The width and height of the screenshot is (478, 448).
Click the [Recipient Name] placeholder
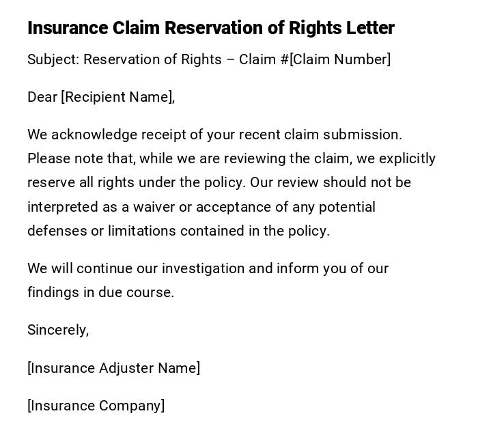point(117,97)
